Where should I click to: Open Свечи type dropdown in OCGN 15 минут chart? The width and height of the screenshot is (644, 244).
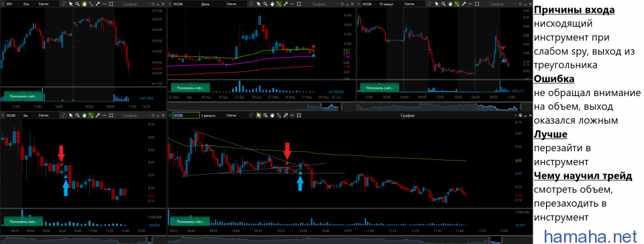[x=414, y=4]
